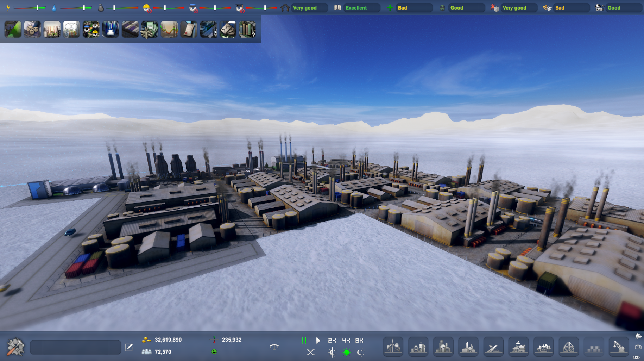
Task: Click the cashflow arrows icon beside 235,932
Action: (214, 340)
